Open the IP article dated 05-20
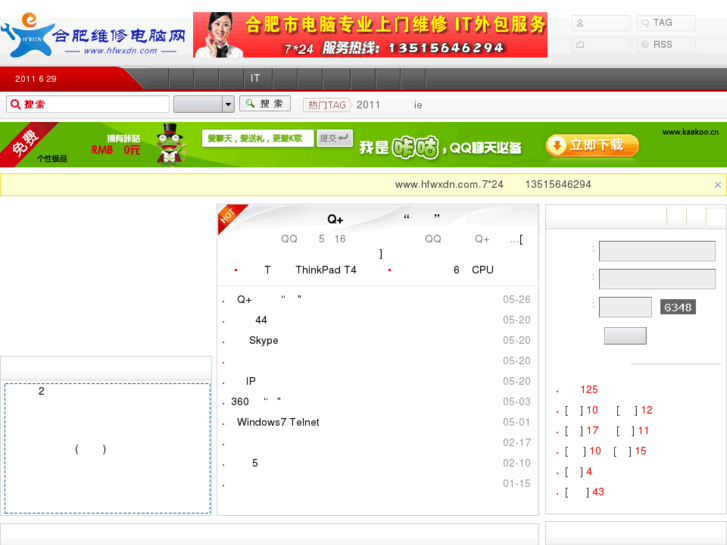 tap(250, 381)
